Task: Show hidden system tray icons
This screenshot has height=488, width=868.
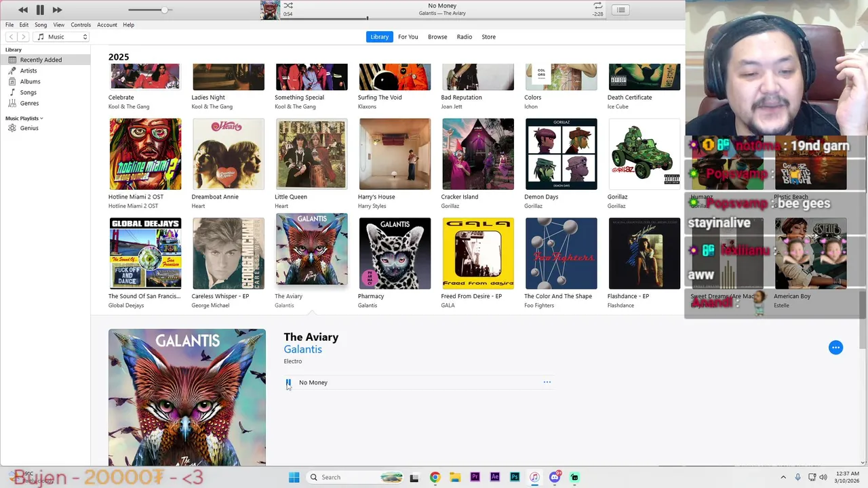Action: (783, 477)
